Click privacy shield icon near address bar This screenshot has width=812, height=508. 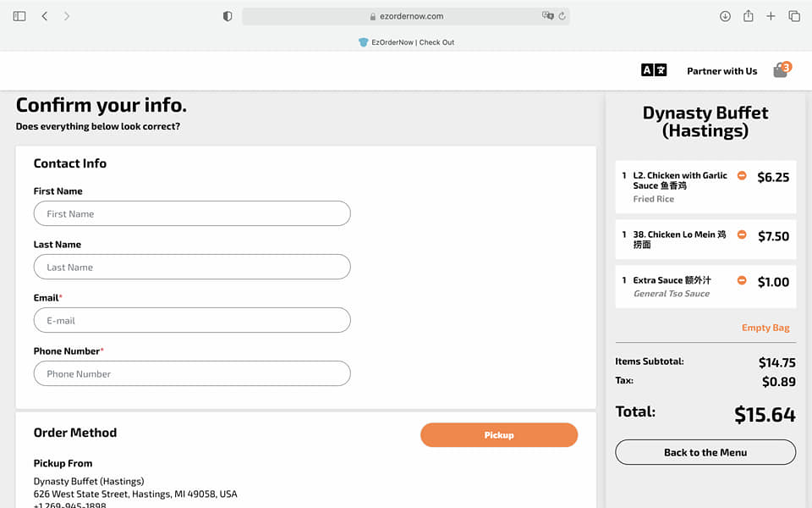pos(227,16)
